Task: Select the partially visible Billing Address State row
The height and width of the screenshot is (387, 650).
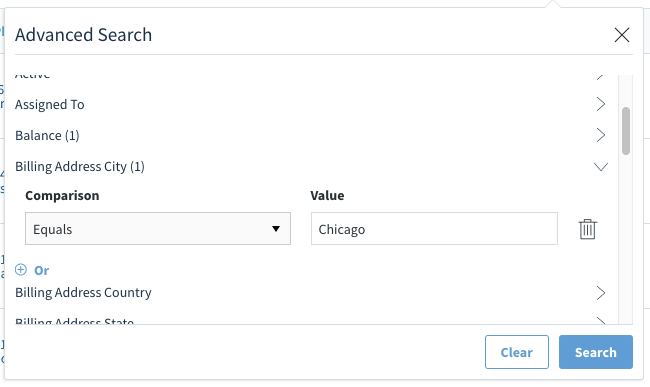Action: pos(310,321)
